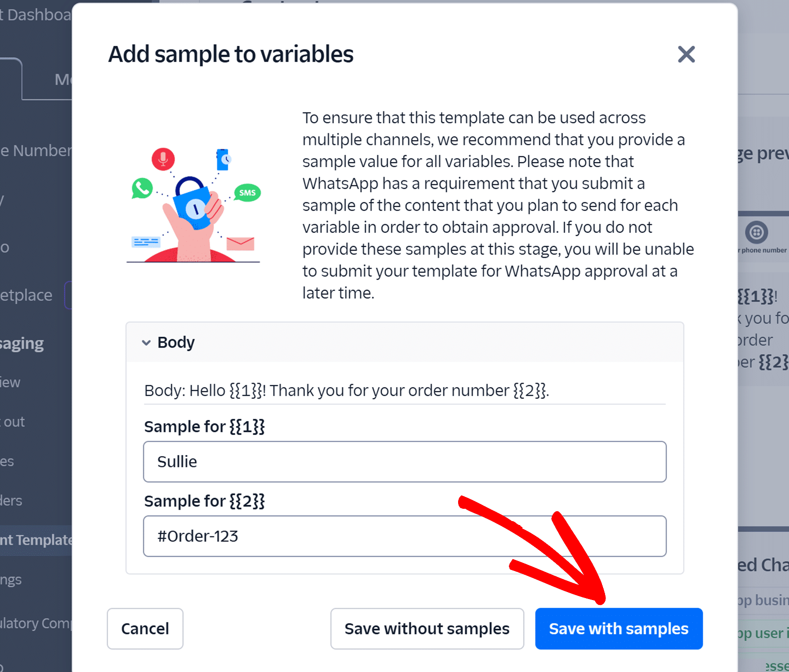Image resolution: width=789 pixels, height=672 pixels.
Task: Click the green WhatsApp icon in illustration
Action: (x=142, y=188)
